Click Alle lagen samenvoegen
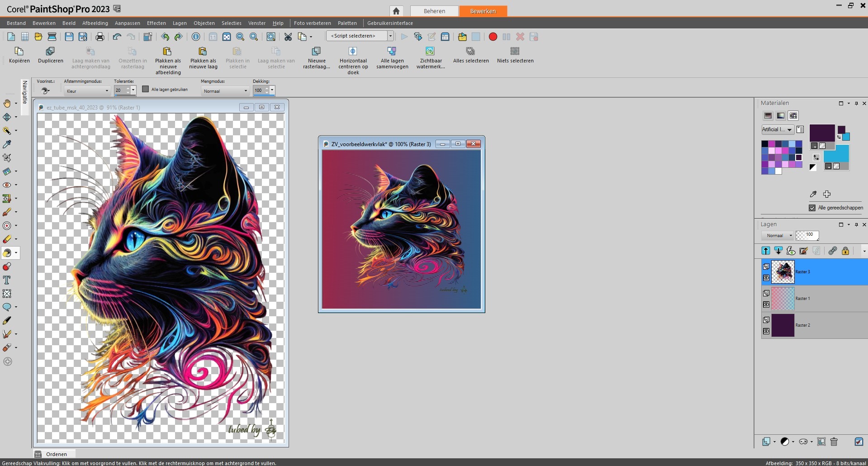 tap(392, 58)
